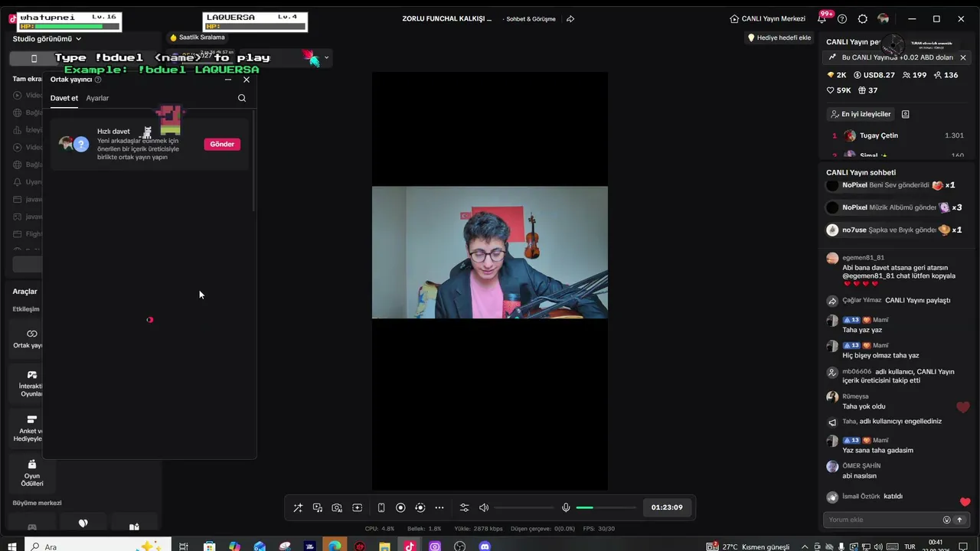Show hidden tray icons chevron
The height and width of the screenshot is (551, 980).
(805, 546)
